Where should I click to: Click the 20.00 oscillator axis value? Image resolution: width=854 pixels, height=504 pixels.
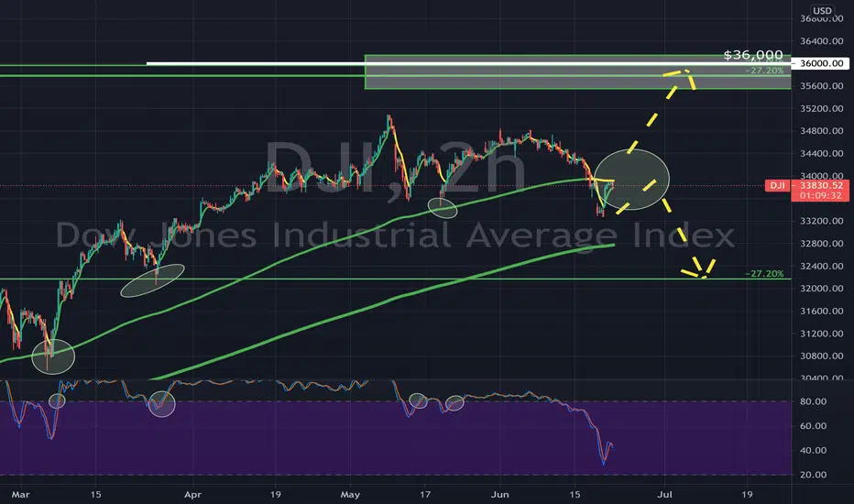(x=813, y=475)
